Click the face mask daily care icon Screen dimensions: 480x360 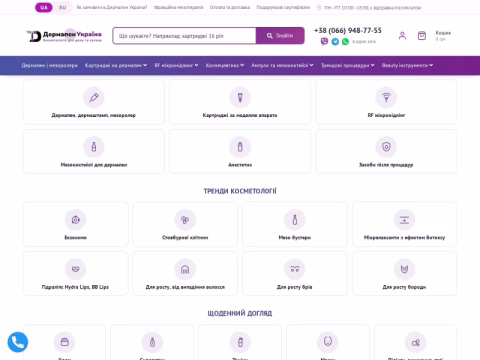pyautogui.click(x=328, y=342)
